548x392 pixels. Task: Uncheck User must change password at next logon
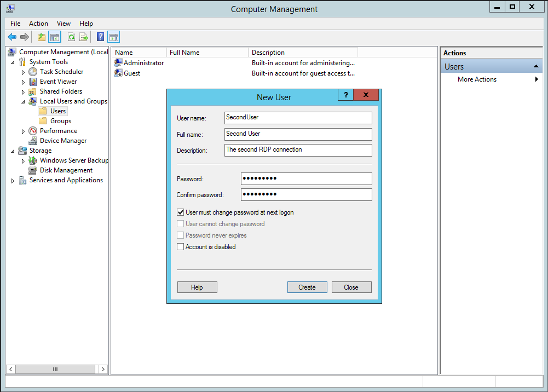pyautogui.click(x=180, y=212)
